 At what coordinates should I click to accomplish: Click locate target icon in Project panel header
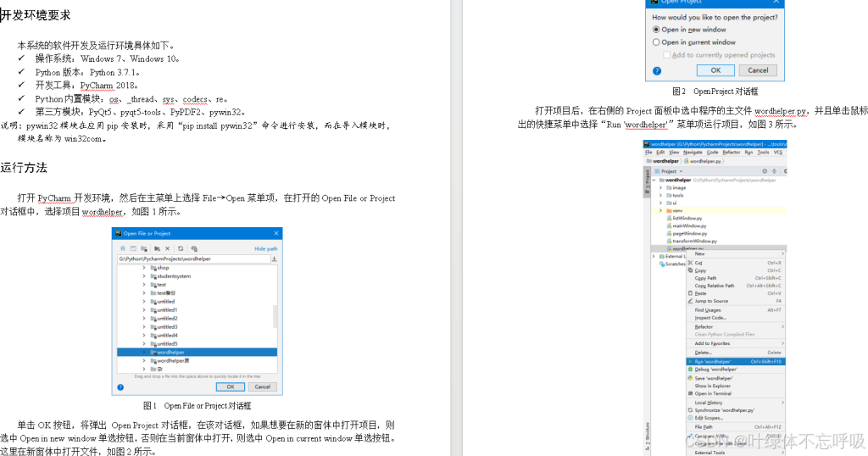(765, 171)
